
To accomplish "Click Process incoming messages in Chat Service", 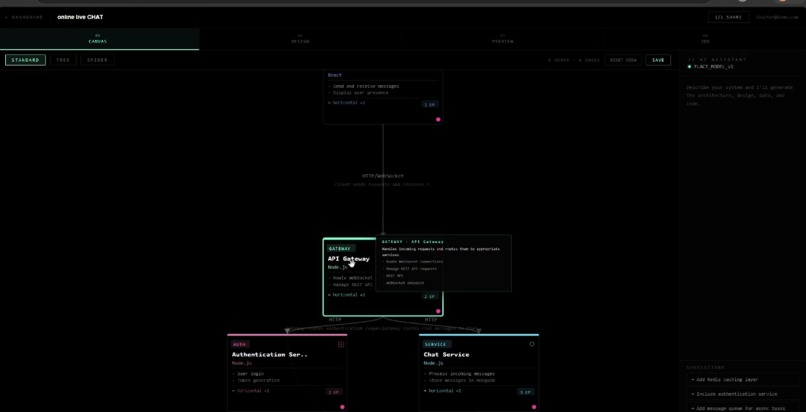I will (x=459, y=373).
